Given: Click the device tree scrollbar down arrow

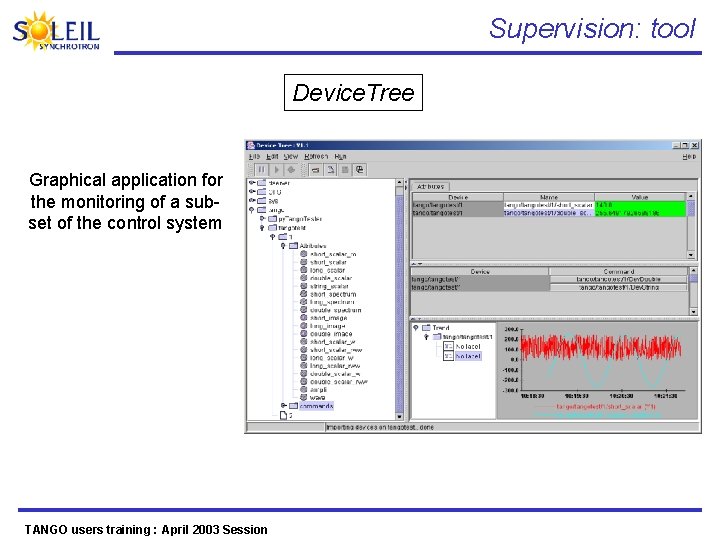Looking at the screenshot, I should pyautogui.click(x=399, y=416).
